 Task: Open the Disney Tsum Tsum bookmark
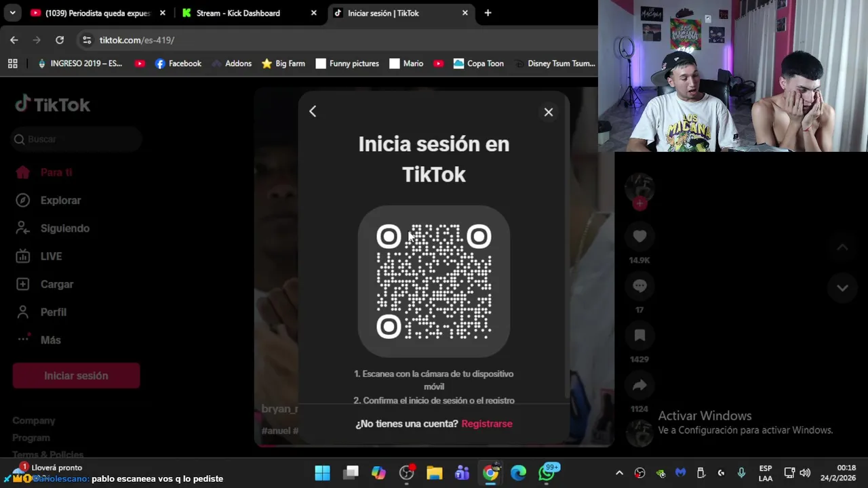click(x=554, y=63)
